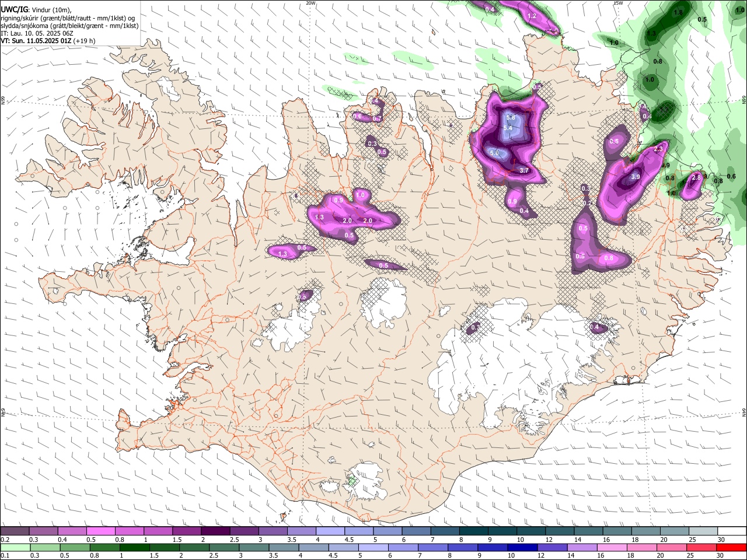Click the 2.8 precipitation value on the map

[x=696, y=177]
